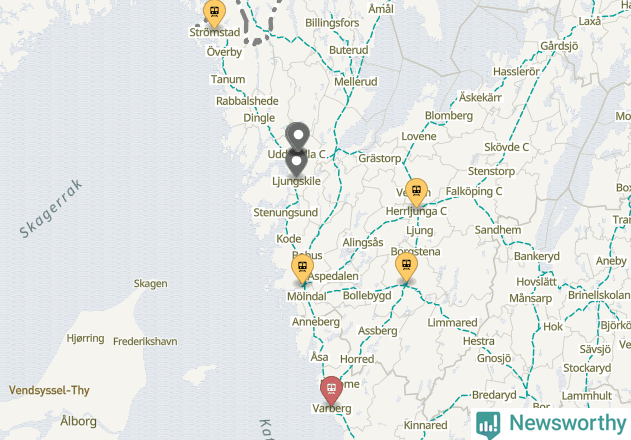The image size is (631, 440).
Task: Click the Alingsås station label
Action: (x=363, y=242)
